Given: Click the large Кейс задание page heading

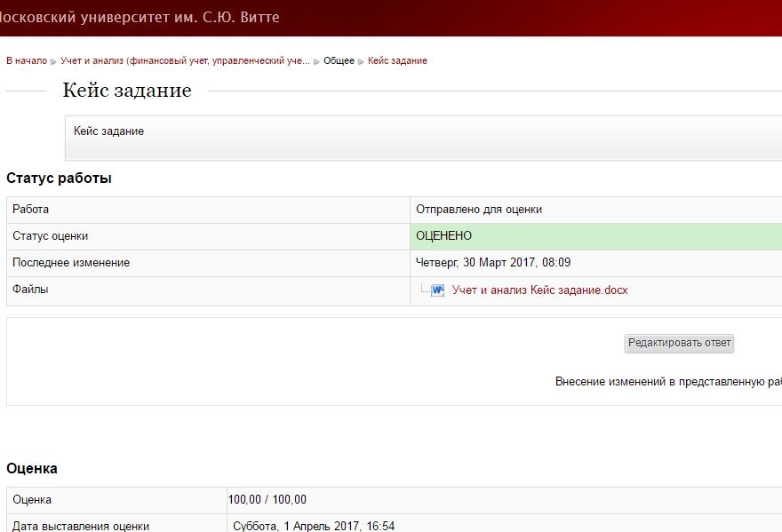Looking at the screenshot, I should coord(127,91).
